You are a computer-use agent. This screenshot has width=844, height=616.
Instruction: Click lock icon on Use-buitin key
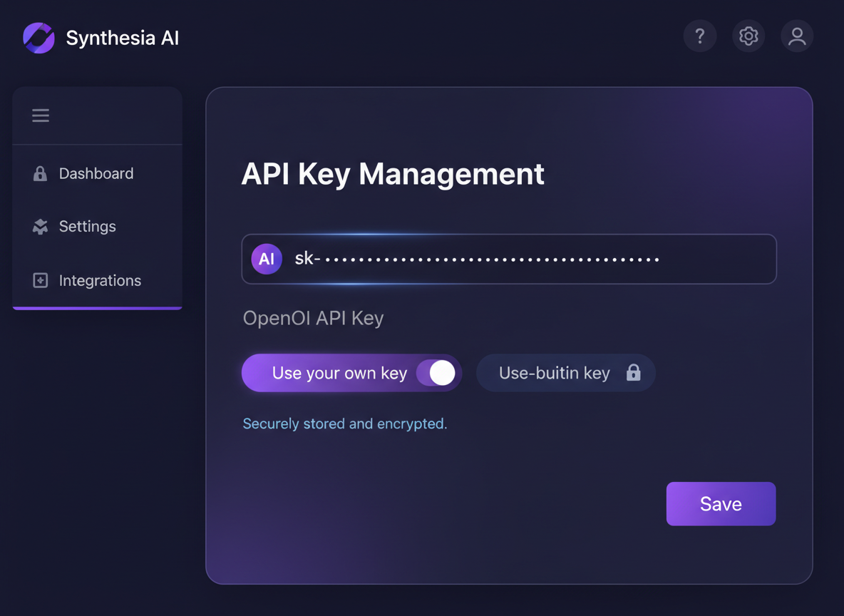point(634,373)
